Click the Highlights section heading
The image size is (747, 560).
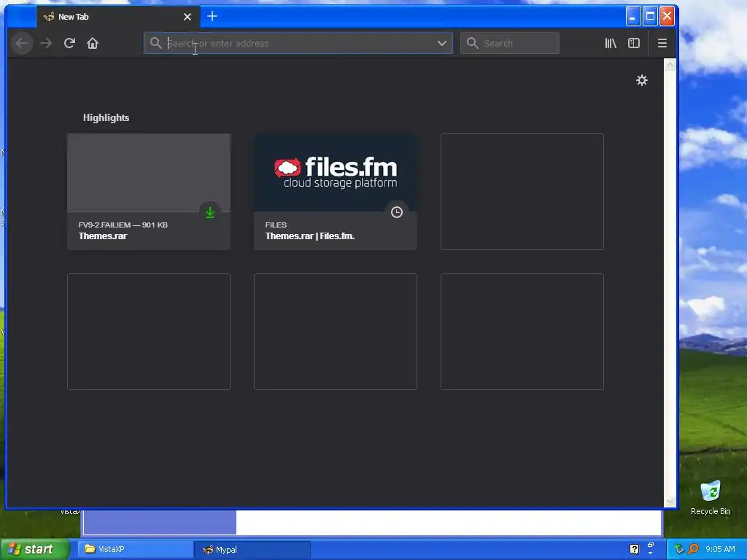click(106, 117)
